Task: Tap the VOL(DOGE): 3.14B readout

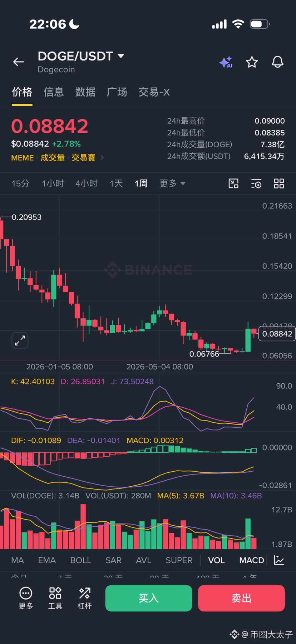Action: [45, 496]
